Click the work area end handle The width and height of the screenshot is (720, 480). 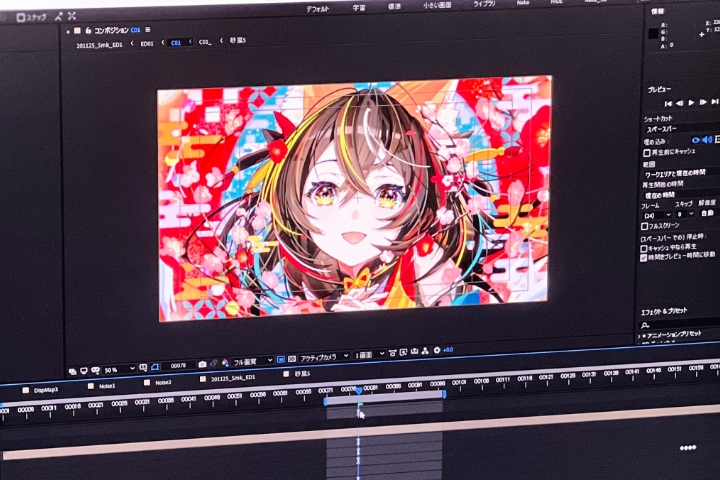pos(444,394)
